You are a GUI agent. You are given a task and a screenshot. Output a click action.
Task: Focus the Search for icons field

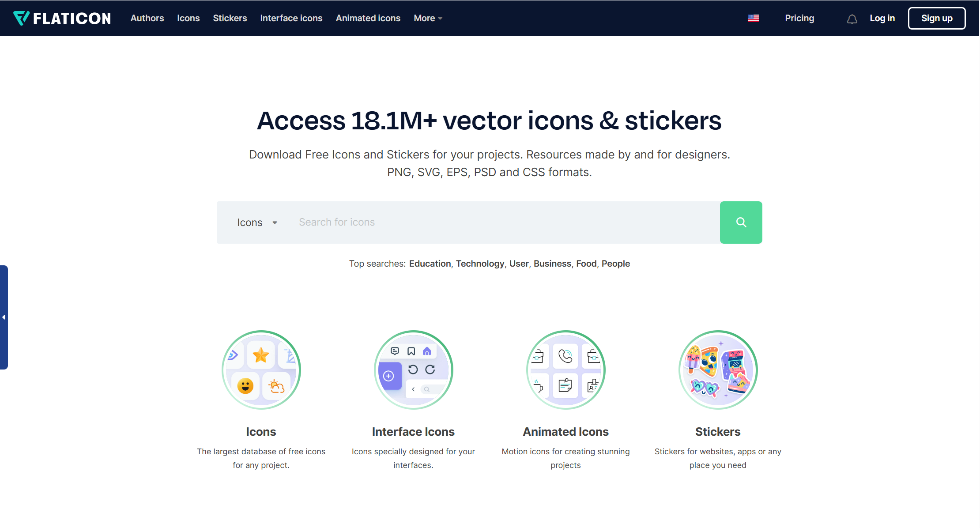tap(506, 222)
